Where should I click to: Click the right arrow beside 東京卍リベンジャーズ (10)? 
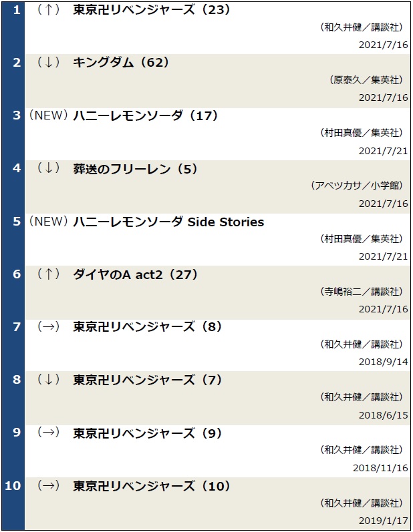point(49,485)
